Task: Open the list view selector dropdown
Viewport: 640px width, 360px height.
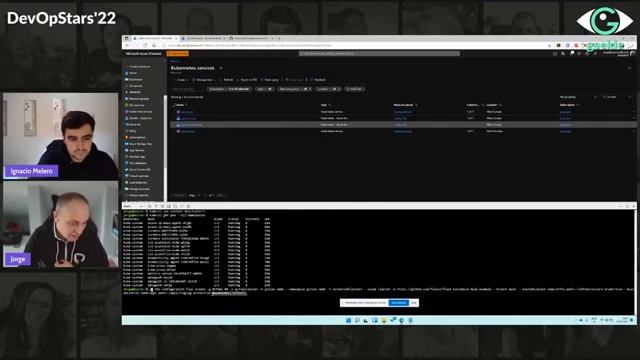Action: (616, 97)
